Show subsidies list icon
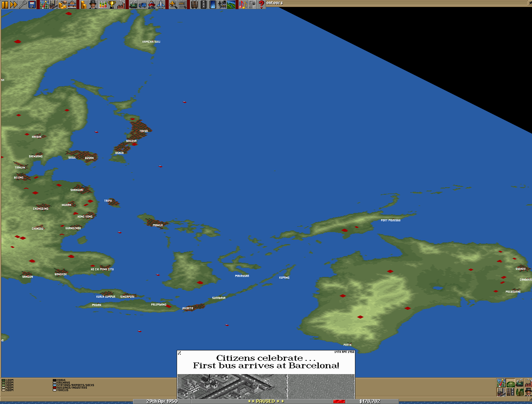The height and width of the screenshot is (404, 532). (63, 5)
